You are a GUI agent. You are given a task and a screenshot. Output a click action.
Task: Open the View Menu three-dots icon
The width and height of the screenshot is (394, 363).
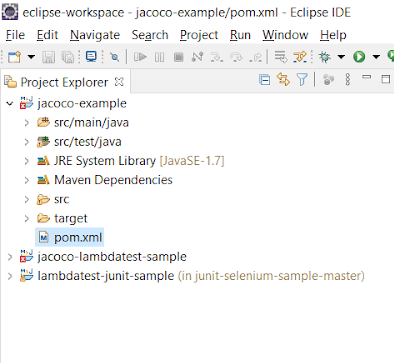click(348, 80)
